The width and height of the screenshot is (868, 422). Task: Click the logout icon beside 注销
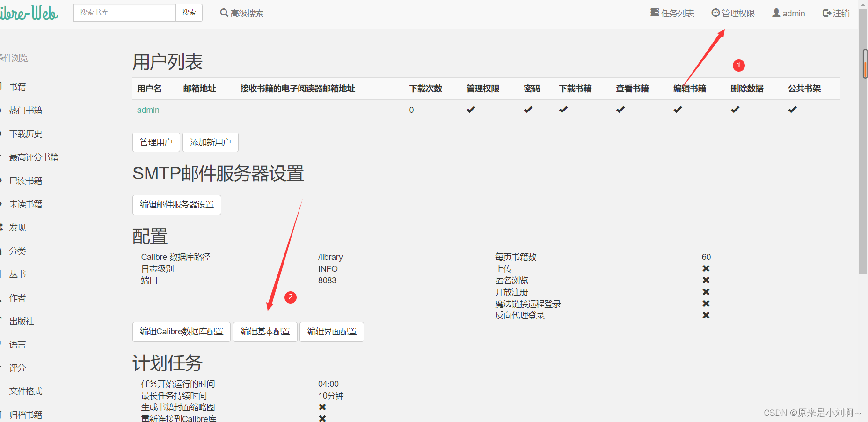(x=827, y=13)
